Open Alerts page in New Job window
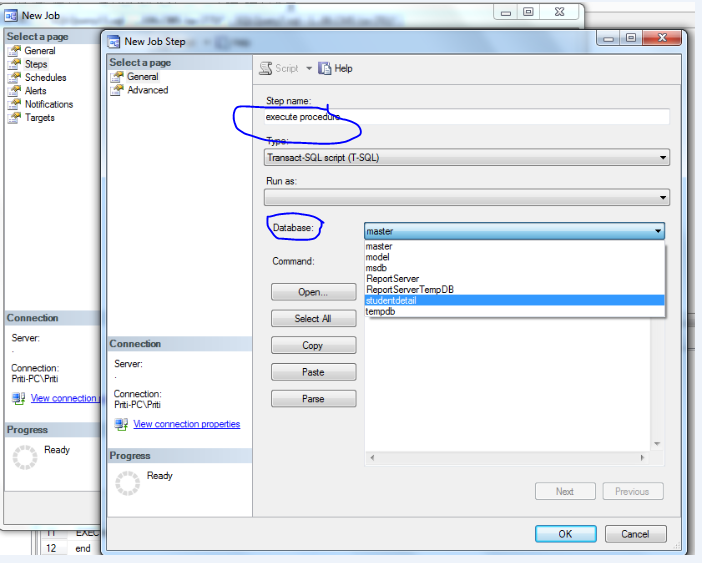The width and height of the screenshot is (702, 563). 36,91
